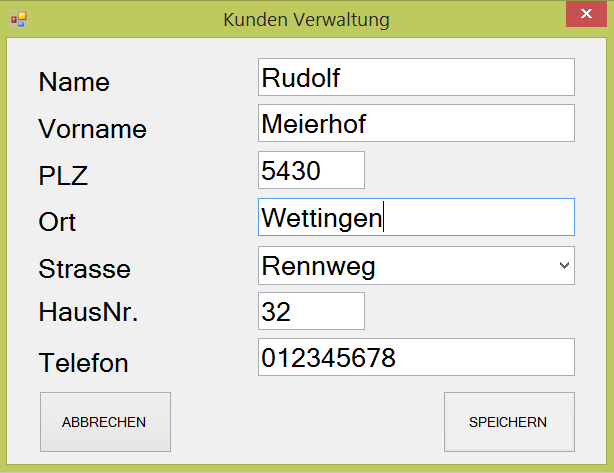
Task: Click the Vorname label
Action: (x=92, y=129)
